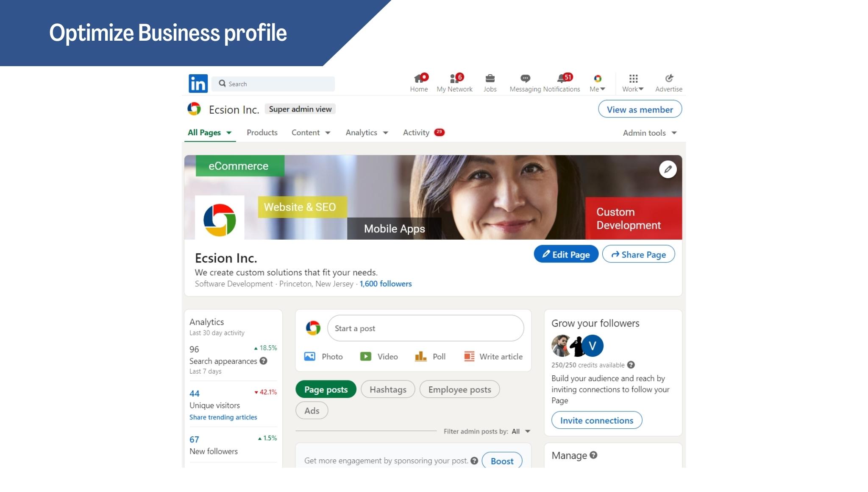
Task: Click the pencil icon on cover banner
Action: point(668,169)
